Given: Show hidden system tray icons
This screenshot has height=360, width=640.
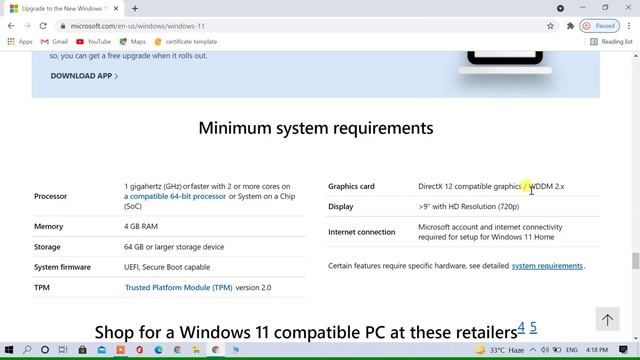Looking at the screenshot, I should click(533, 350).
